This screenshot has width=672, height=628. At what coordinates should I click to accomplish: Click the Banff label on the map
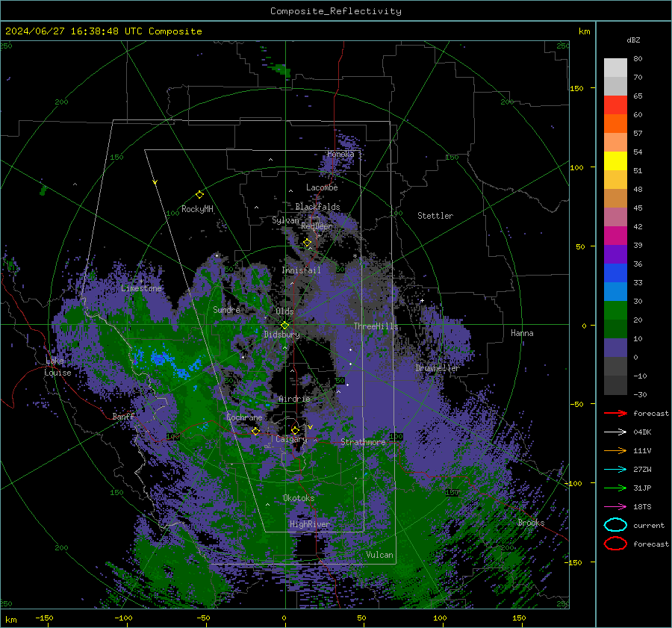[x=123, y=417]
